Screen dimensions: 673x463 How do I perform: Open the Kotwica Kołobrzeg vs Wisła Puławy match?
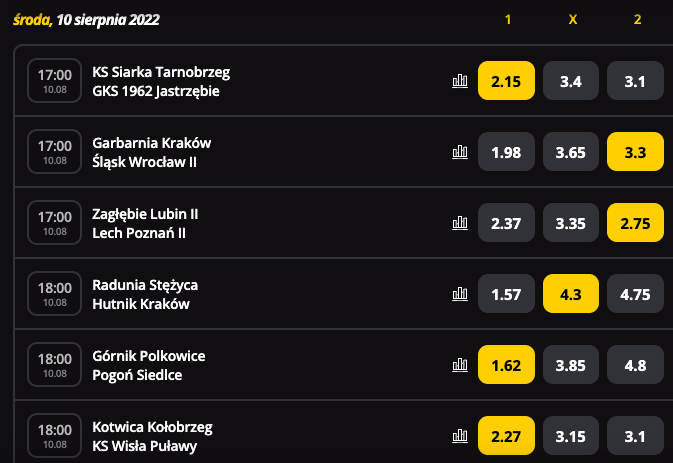pos(152,436)
